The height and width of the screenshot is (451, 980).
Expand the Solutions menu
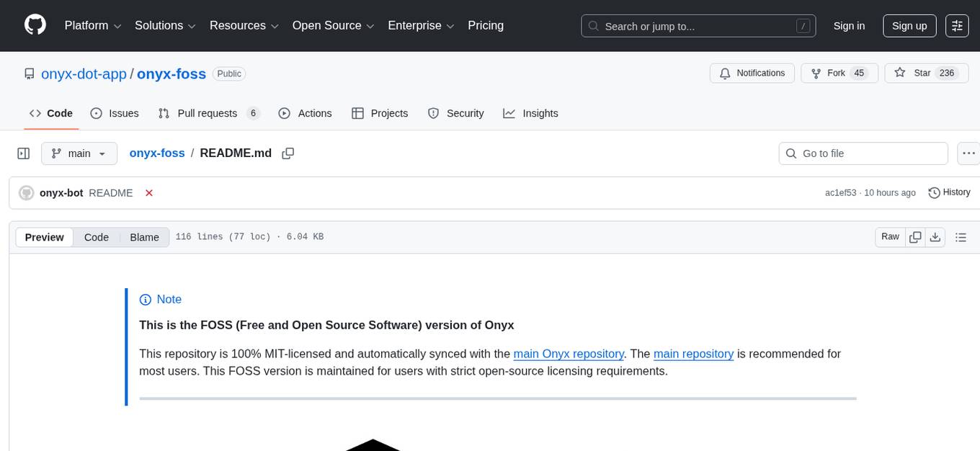(x=164, y=25)
